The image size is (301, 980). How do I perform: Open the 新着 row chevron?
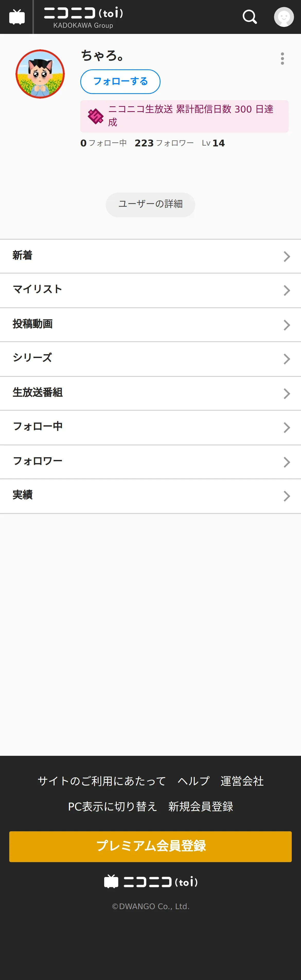[287, 256]
